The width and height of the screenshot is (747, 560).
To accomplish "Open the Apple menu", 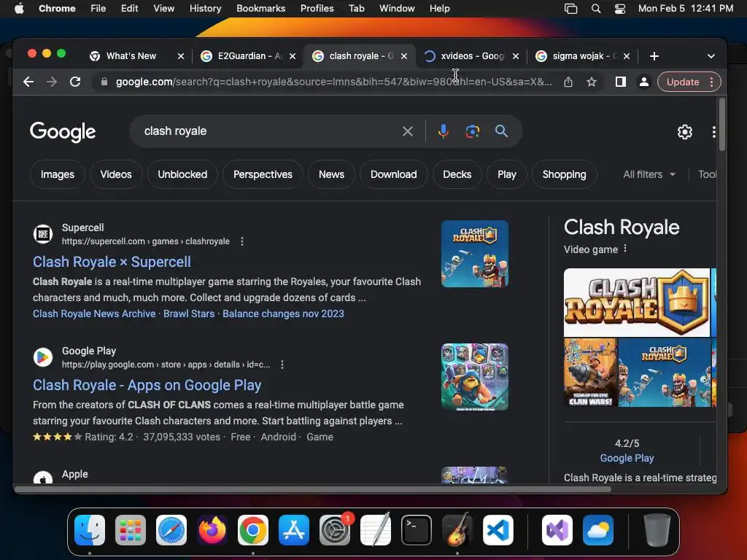I will (19, 9).
